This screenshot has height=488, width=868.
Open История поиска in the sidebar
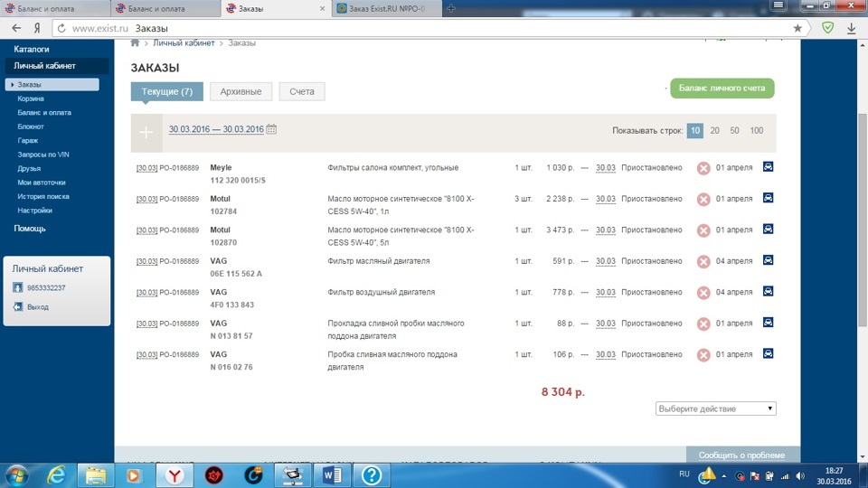43,196
